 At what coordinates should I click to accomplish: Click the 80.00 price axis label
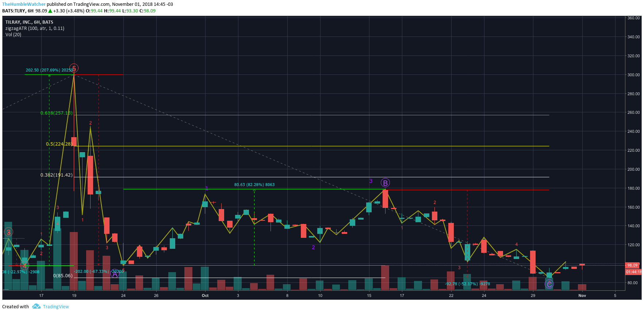click(x=633, y=283)
